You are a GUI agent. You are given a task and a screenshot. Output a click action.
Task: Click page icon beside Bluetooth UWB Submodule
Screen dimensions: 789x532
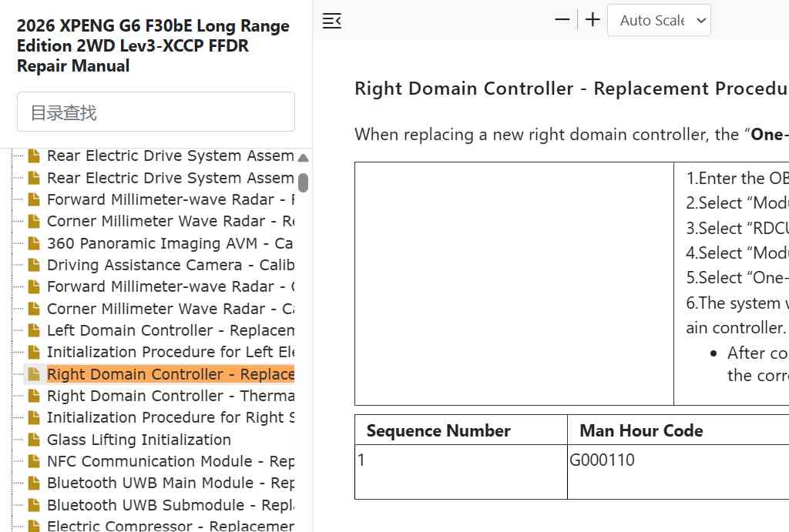(34, 505)
